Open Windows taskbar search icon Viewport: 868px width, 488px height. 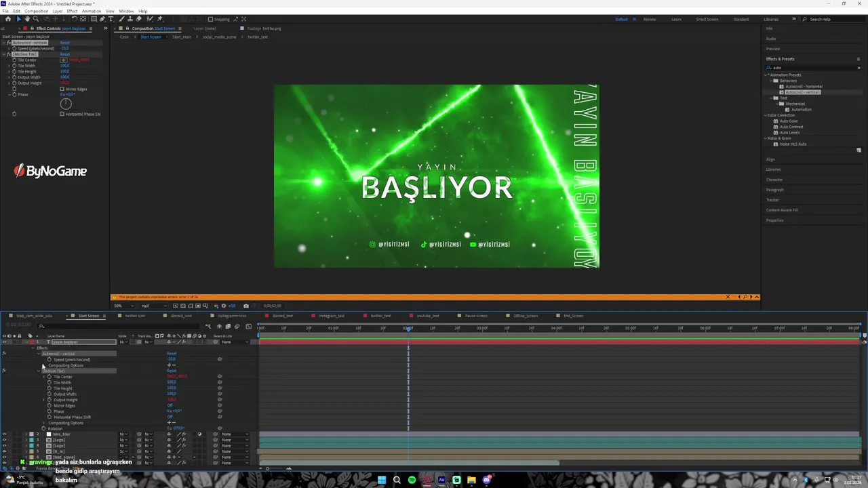click(x=397, y=480)
